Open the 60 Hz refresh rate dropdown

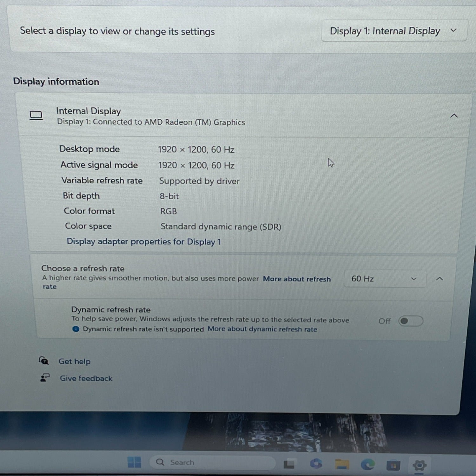pyautogui.click(x=384, y=279)
